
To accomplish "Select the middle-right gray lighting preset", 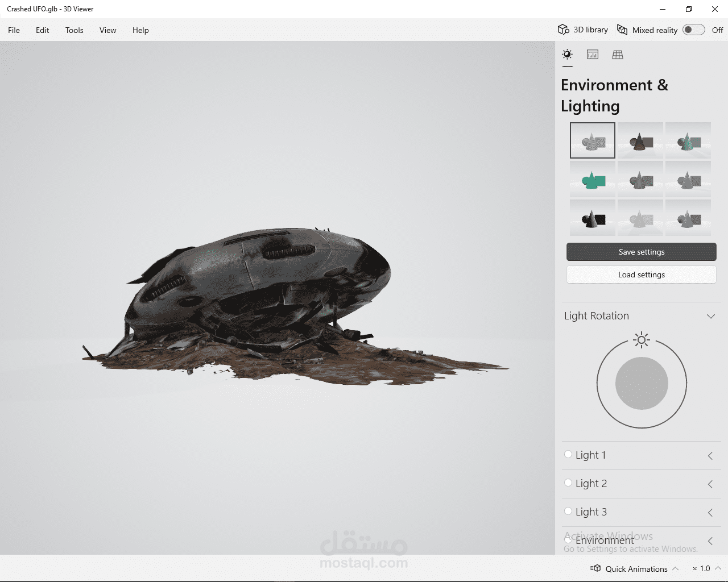I will coord(688,179).
